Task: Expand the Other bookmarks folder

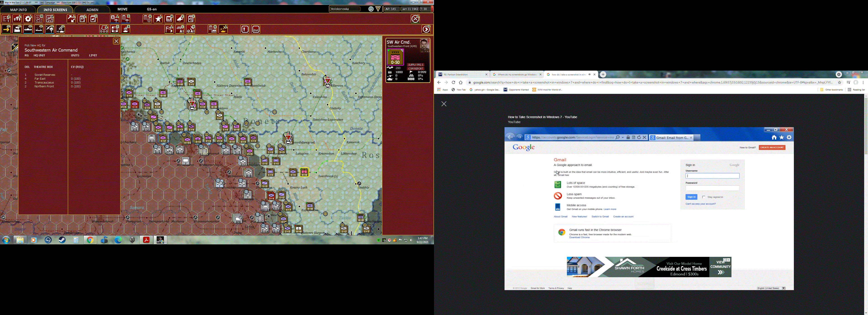Action: [x=832, y=90]
